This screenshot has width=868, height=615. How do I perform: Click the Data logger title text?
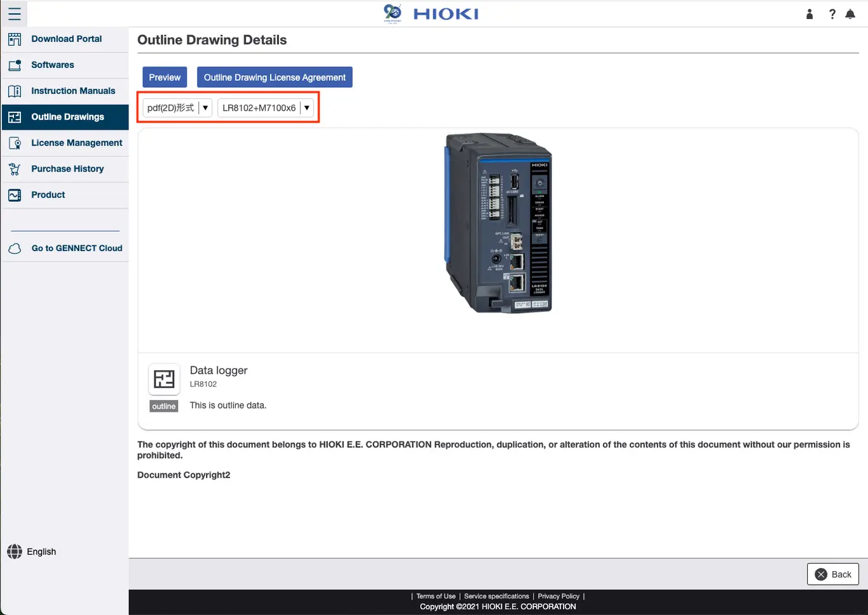(x=219, y=370)
